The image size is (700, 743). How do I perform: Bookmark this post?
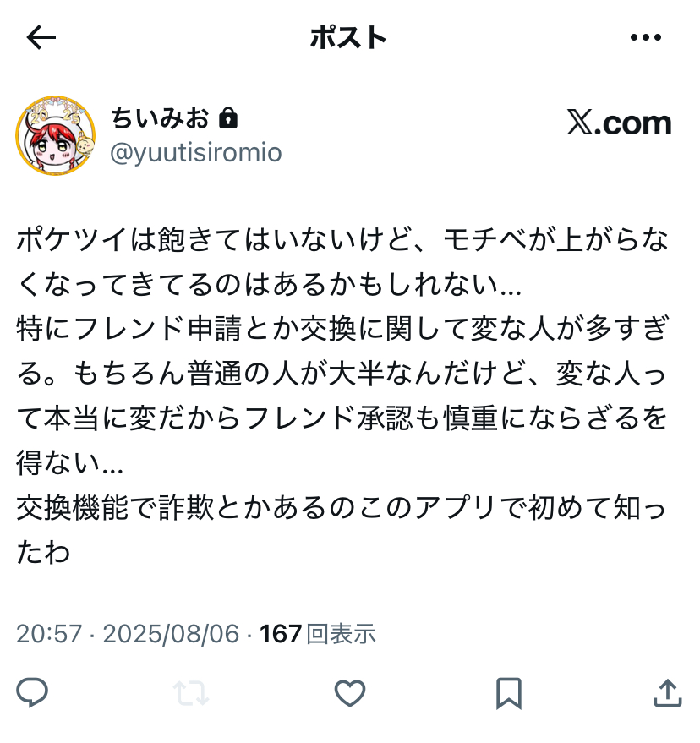pyautogui.click(x=509, y=694)
